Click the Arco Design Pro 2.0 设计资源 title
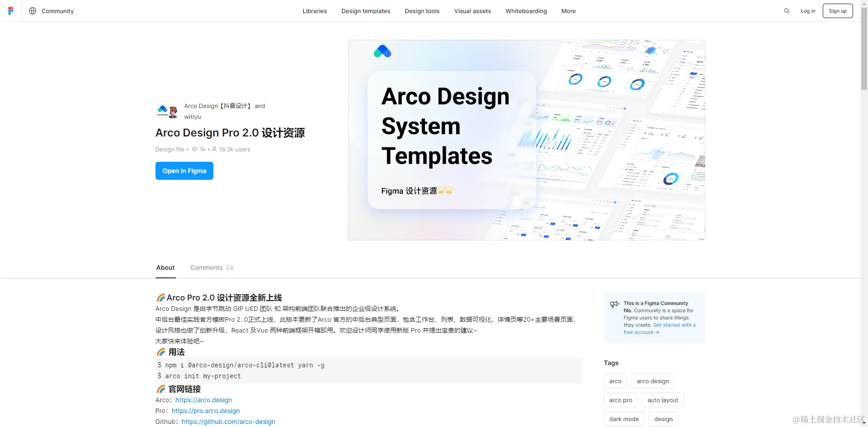 click(230, 133)
